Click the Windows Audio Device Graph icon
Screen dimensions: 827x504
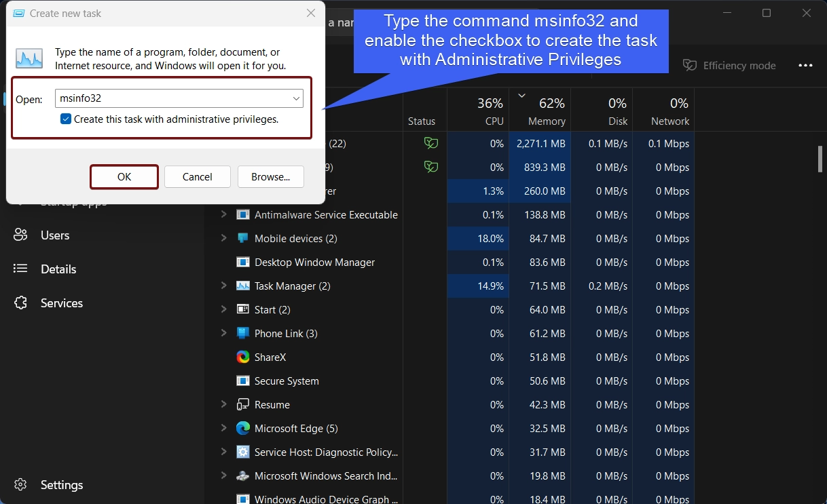[243, 499]
